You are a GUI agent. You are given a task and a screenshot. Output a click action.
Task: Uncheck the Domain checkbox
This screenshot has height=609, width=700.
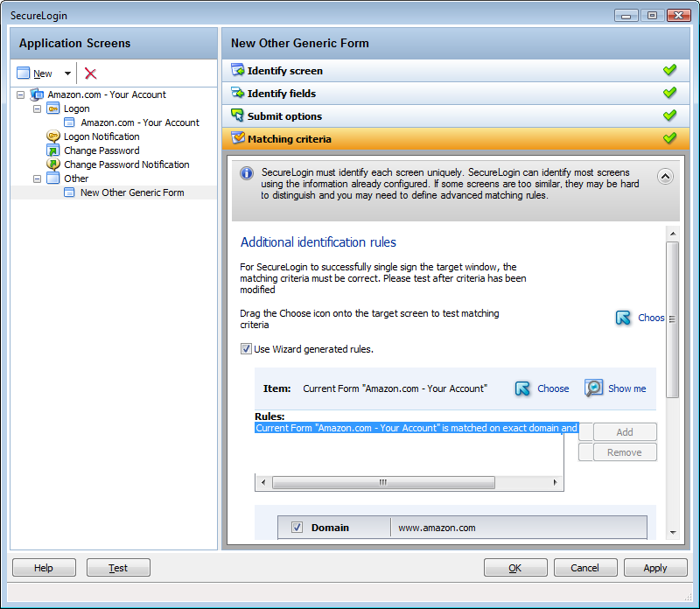click(x=297, y=528)
